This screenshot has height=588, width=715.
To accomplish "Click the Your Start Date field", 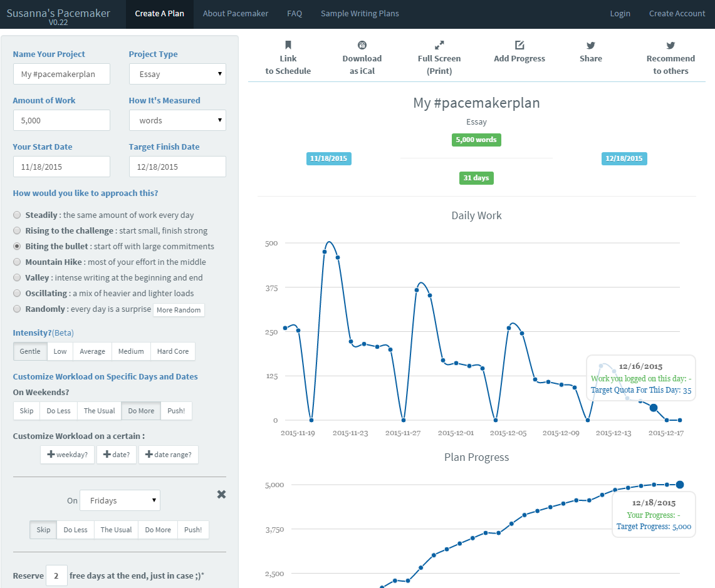I will [x=61, y=167].
